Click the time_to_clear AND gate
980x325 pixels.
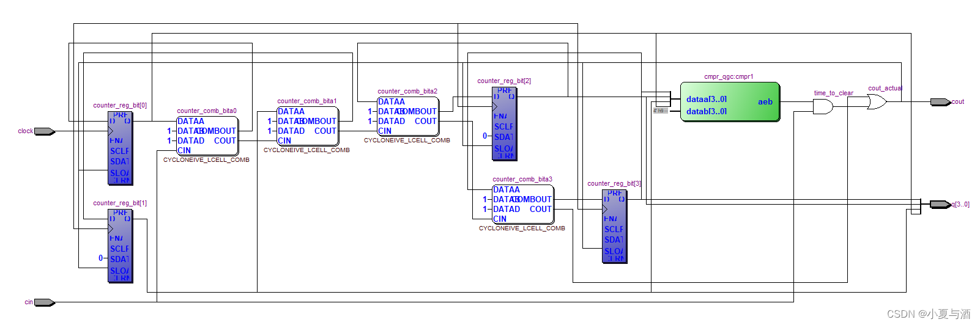pos(823,107)
